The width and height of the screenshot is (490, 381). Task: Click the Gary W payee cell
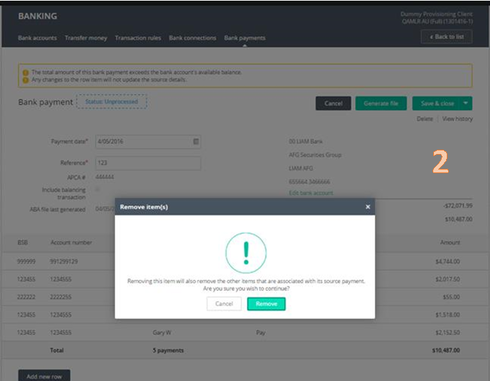click(162, 333)
